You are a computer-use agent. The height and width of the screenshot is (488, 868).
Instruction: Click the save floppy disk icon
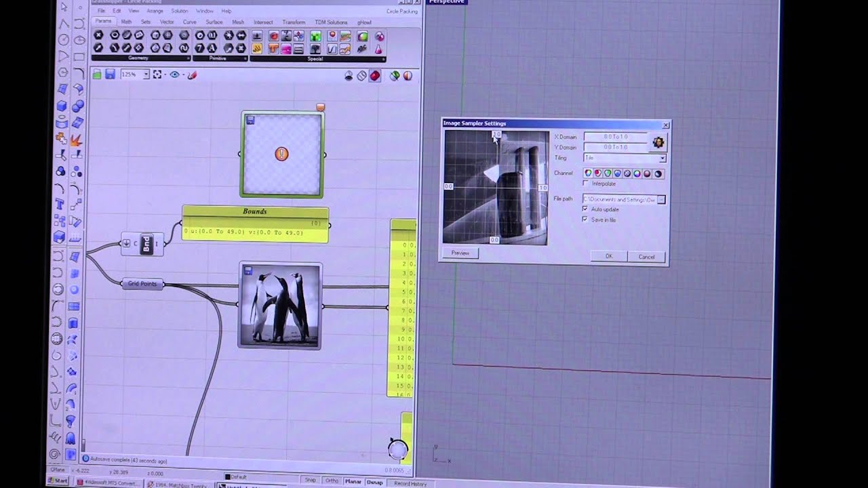pos(110,75)
